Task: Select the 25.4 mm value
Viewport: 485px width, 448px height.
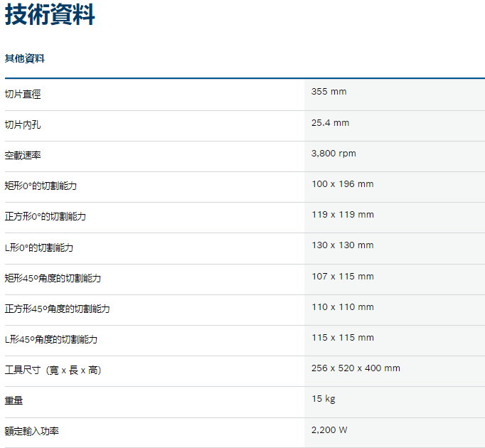Action: [330, 122]
